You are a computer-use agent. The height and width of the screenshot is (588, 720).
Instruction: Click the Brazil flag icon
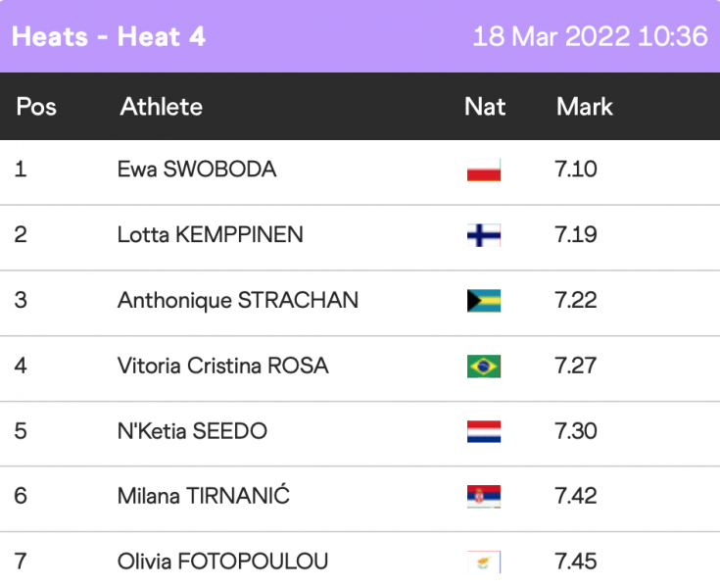[484, 367]
